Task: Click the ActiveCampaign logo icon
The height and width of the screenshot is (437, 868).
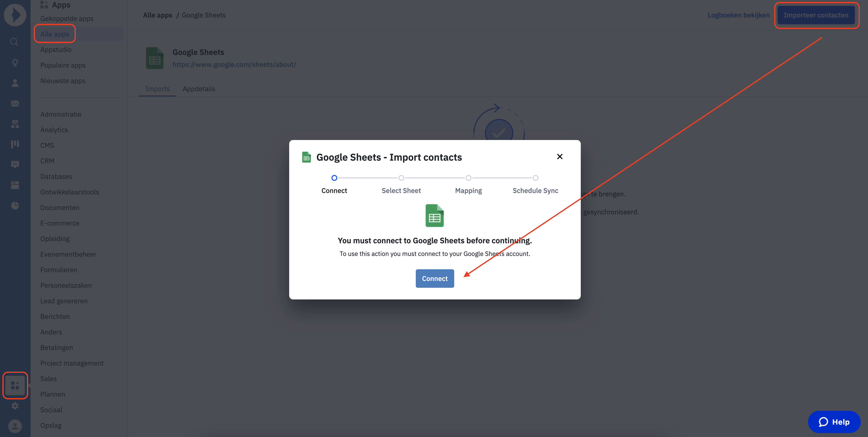Action: [x=15, y=15]
